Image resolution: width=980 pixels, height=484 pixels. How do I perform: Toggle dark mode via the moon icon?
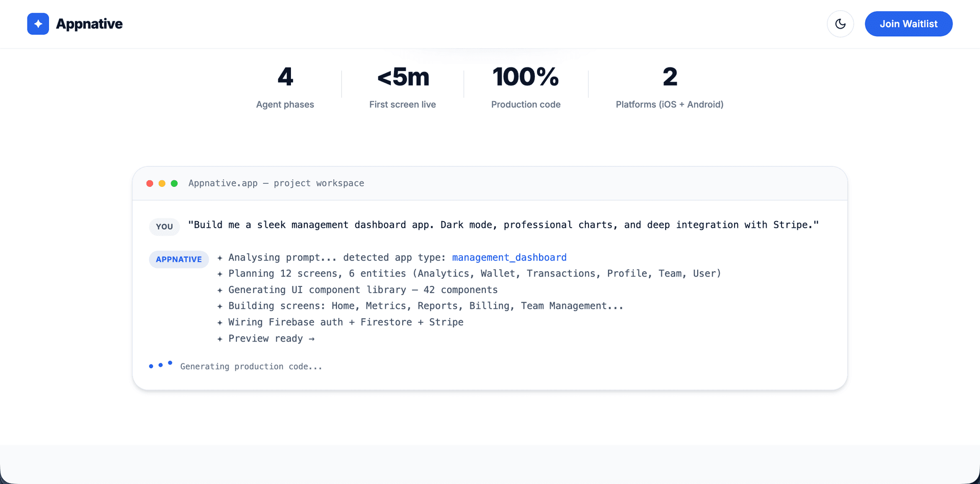click(x=840, y=23)
